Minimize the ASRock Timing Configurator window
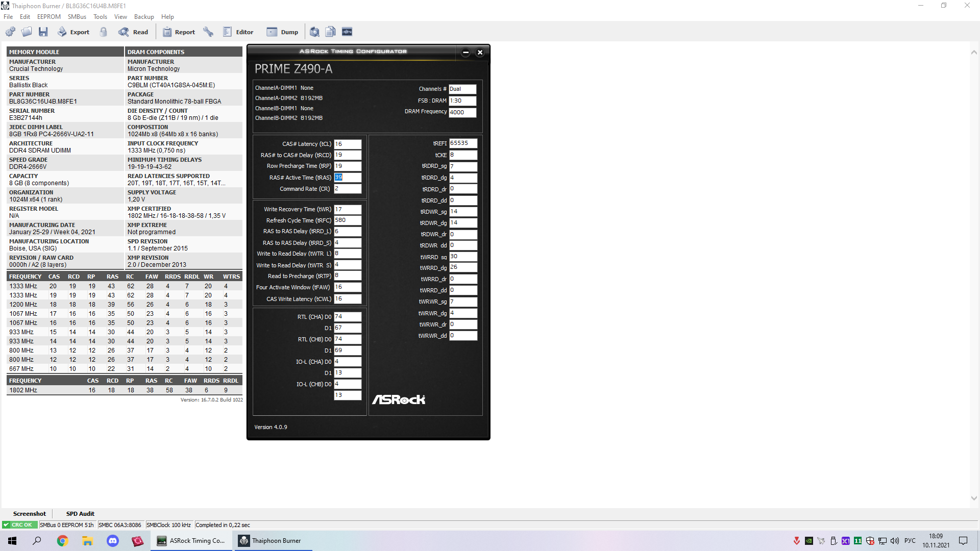This screenshot has height=551, width=980. (x=465, y=52)
